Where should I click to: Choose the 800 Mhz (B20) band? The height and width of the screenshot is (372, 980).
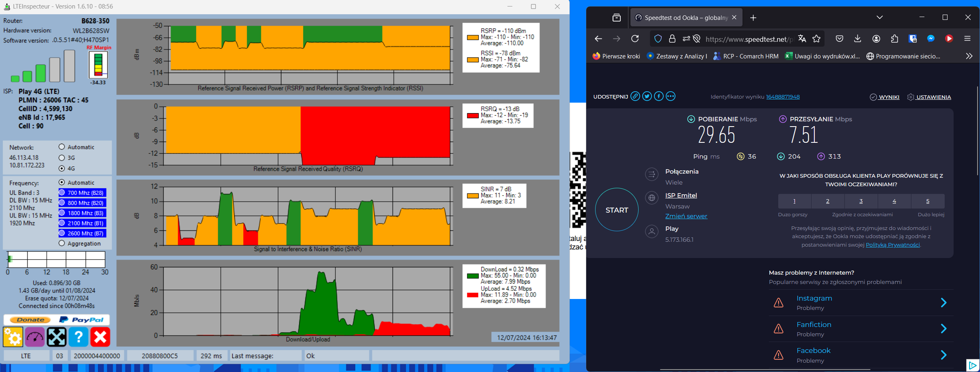82,203
